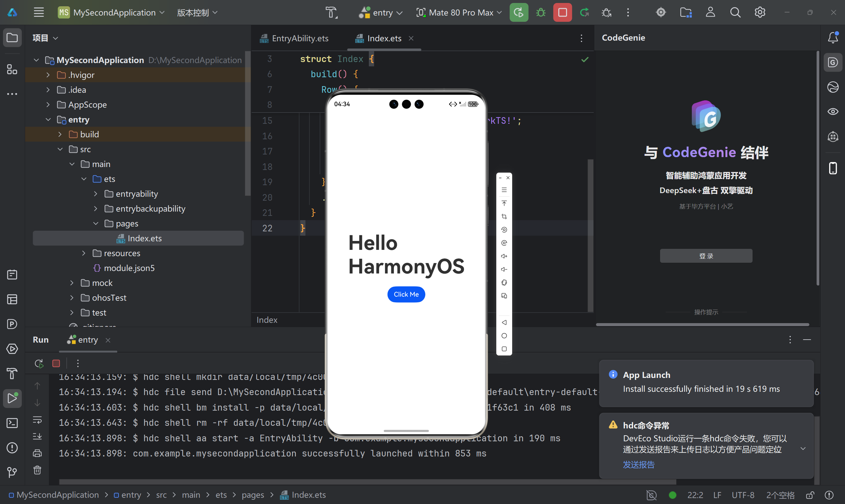This screenshot has width=845, height=504.
Task: Toggle scroll to end in Run console
Action: pos(37,436)
